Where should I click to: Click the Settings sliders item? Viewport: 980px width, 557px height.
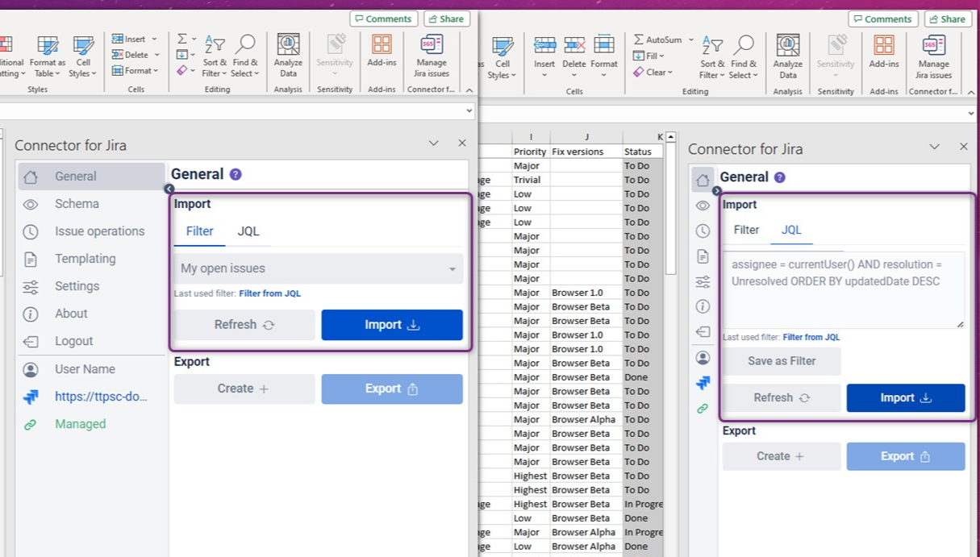point(77,286)
